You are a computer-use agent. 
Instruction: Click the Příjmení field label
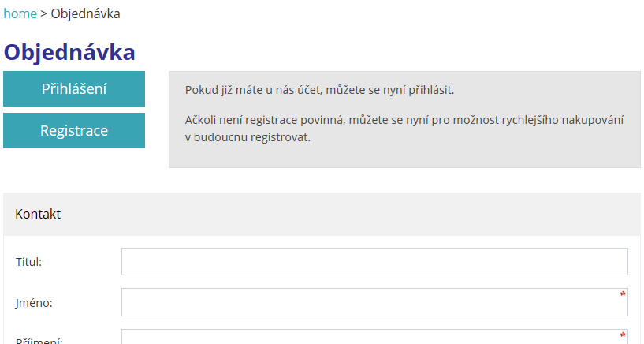point(39,341)
